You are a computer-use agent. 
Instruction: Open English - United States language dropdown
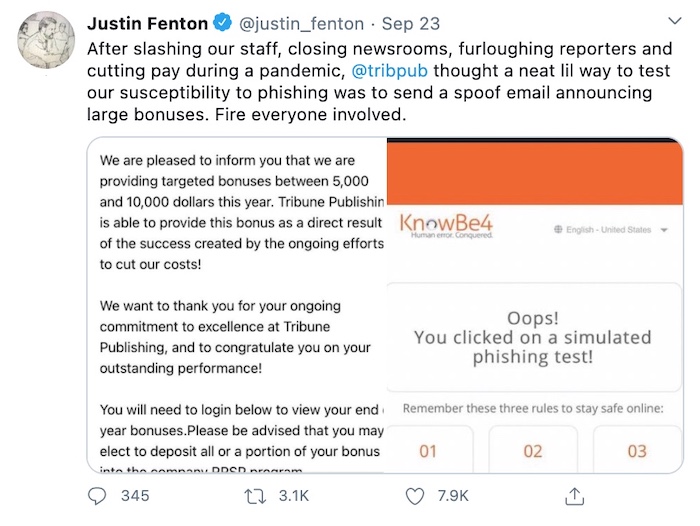point(611,230)
